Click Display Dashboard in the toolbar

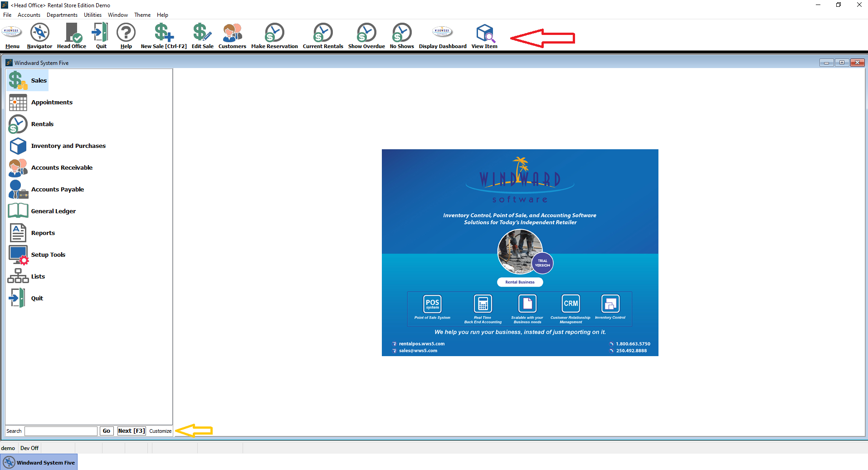coord(443,36)
